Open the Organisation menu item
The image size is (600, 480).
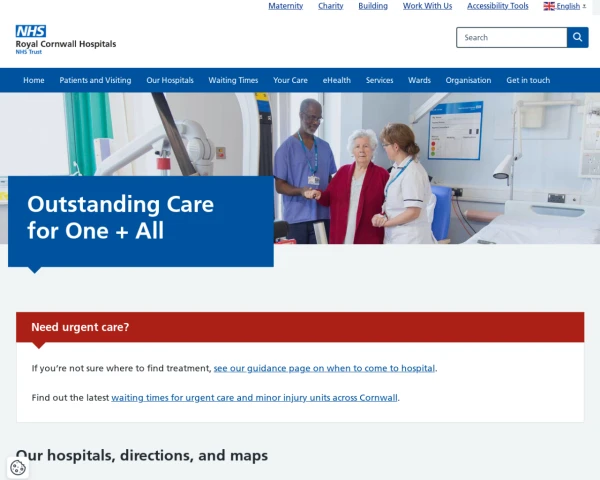[x=468, y=80]
